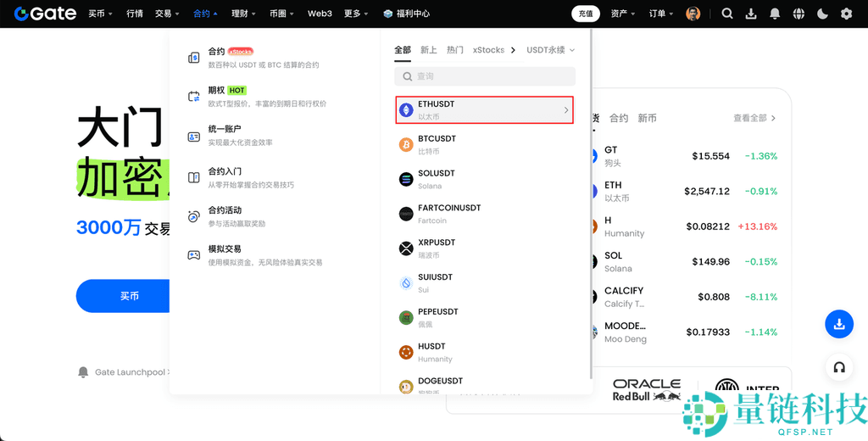The image size is (868, 441).
Task: Click the Ethereum coin icon for ETHUSDT
Action: (406, 110)
